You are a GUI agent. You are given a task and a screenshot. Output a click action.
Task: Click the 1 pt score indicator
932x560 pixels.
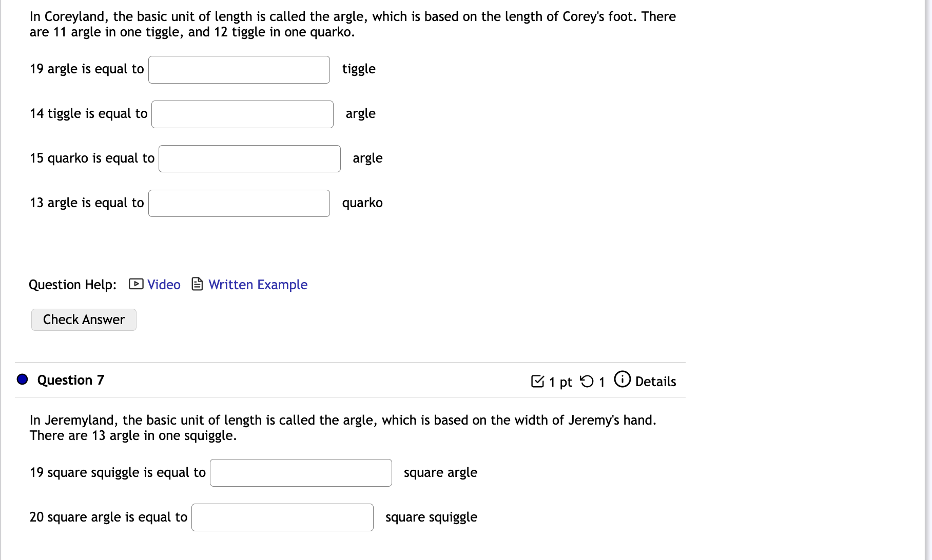[x=559, y=382]
